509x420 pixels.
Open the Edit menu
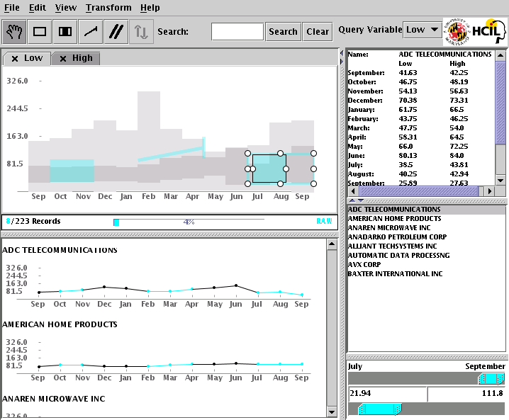pyautogui.click(x=38, y=8)
